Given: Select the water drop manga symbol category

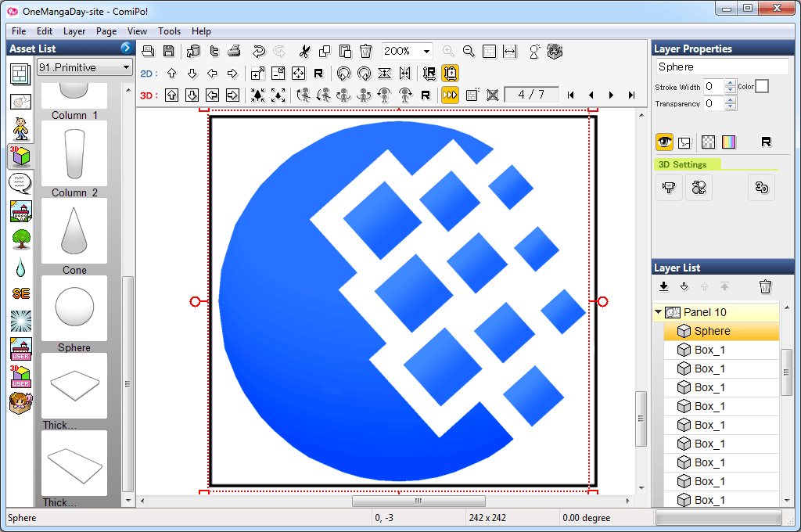Looking at the screenshot, I should 20,266.
